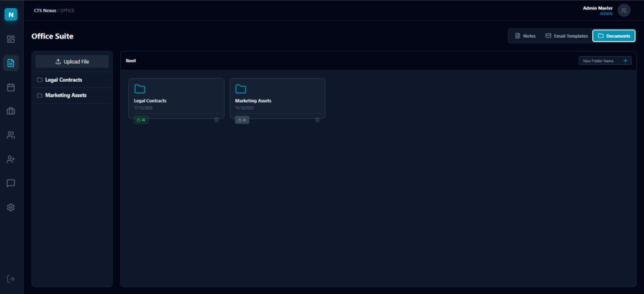Toggle AI lock badge on Legal Contracts
Screen dimensions: 644x294
click(x=141, y=120)
